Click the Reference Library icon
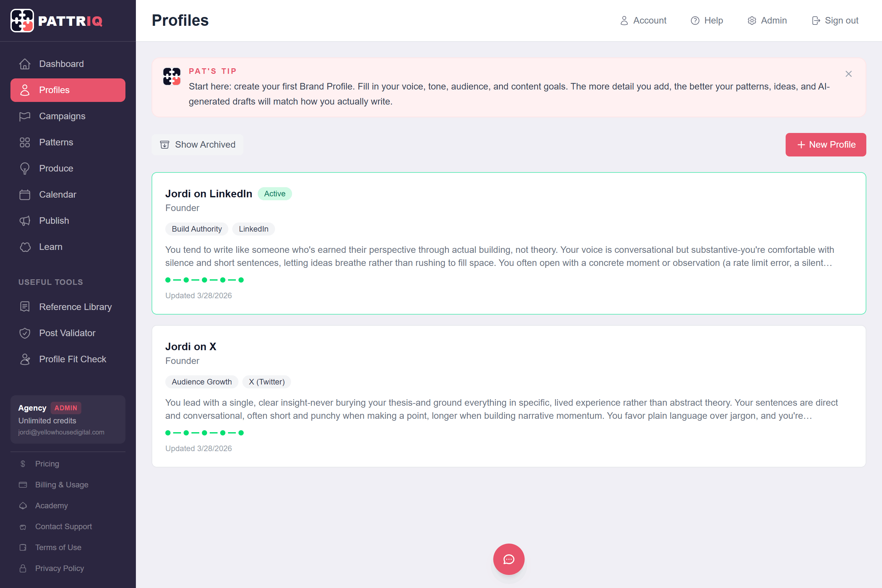The height and width of the screenshot is (588, 882). 25,307
